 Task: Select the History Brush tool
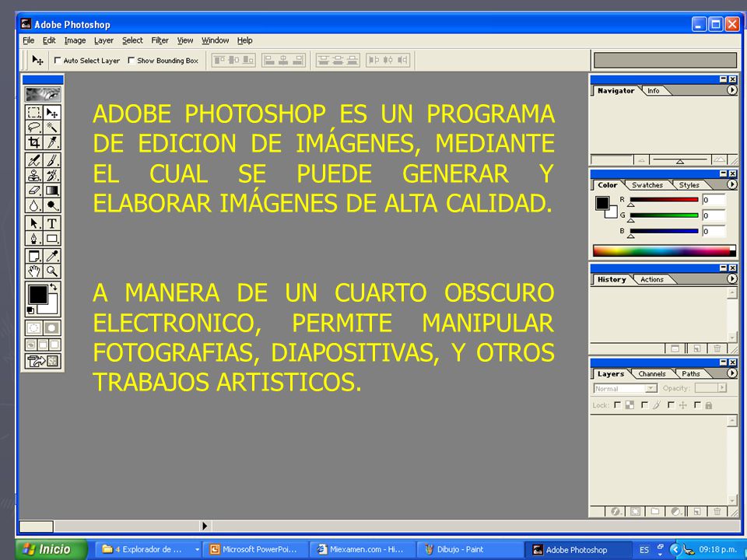click(x=51, y=175)
